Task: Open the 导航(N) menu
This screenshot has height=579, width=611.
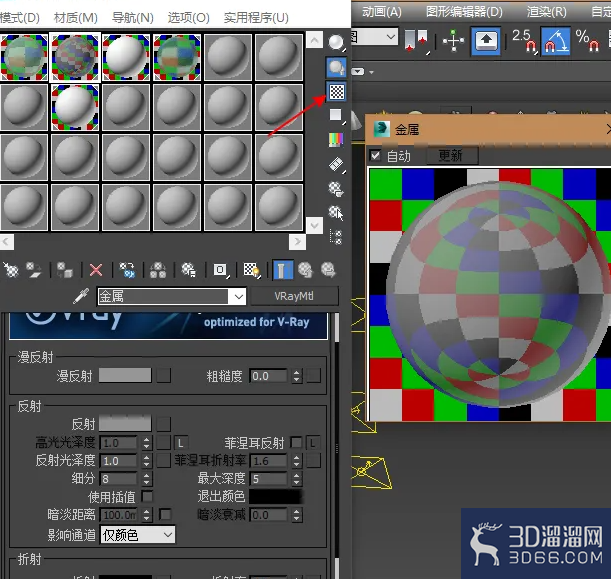Action: pos(132,18)
